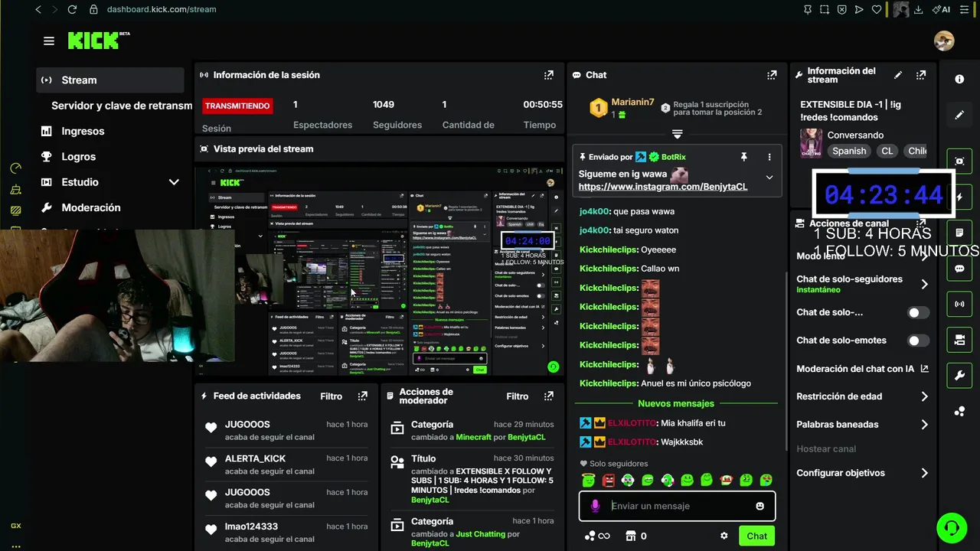Reload the page in the browser
The image size is (980, 551).
point(72,9)
